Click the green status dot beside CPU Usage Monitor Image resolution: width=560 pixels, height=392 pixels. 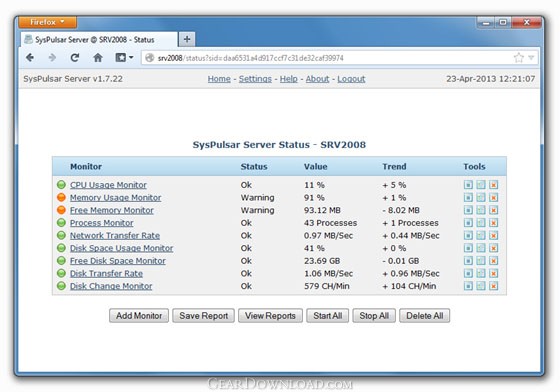coord(61,185)
